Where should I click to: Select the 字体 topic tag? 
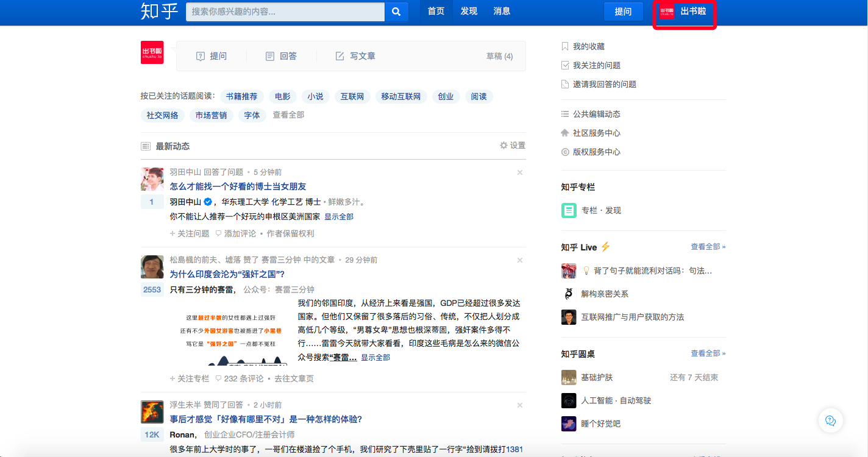(x=252, y=115)
